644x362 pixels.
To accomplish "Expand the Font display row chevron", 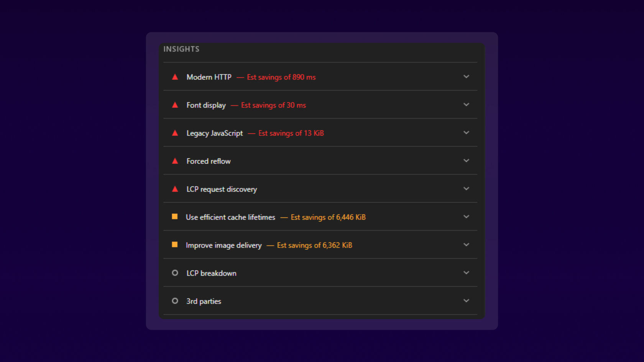I will tap(466, 105).
